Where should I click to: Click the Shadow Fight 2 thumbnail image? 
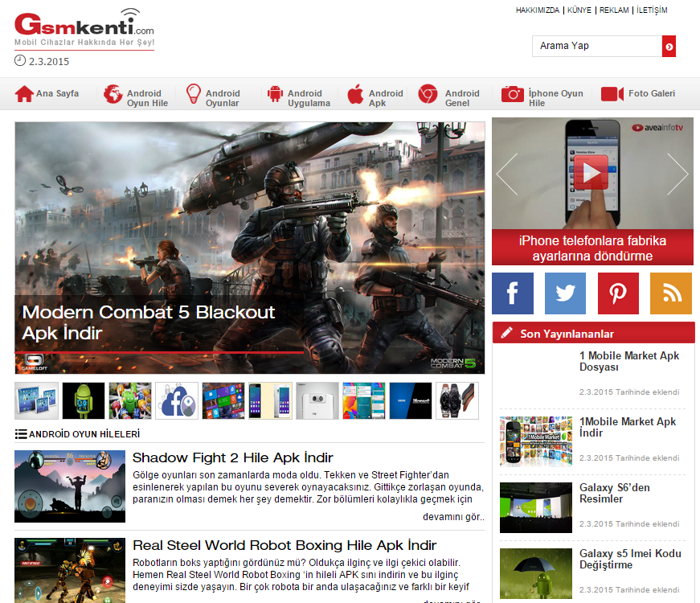[x=70, y=486]
